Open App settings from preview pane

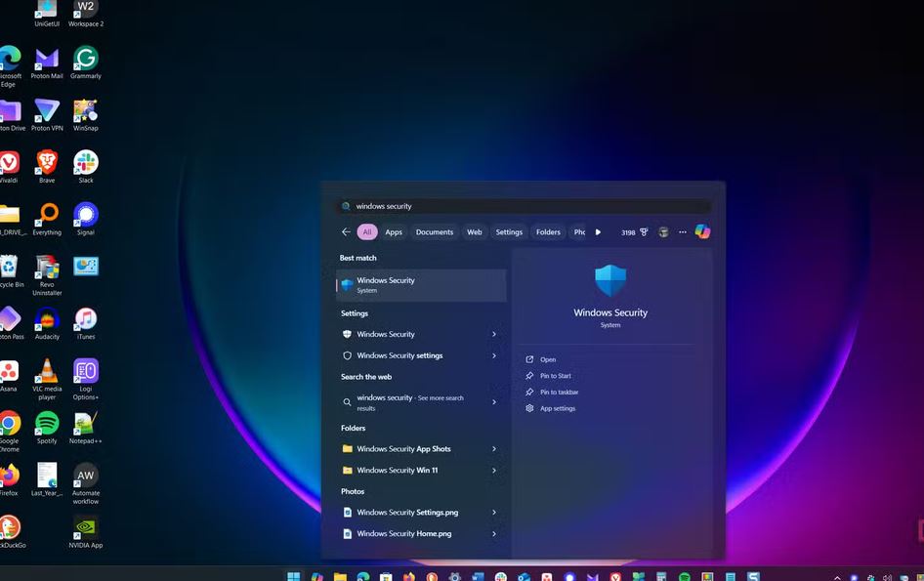[x=558, y=408]
